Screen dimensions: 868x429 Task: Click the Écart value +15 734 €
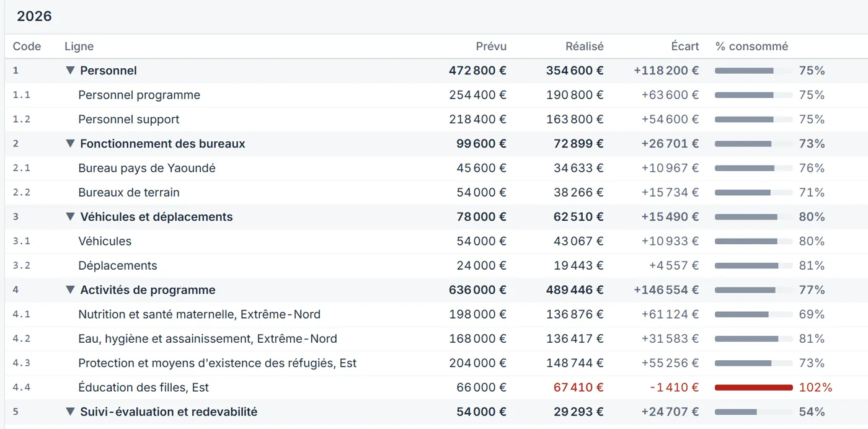670,192
